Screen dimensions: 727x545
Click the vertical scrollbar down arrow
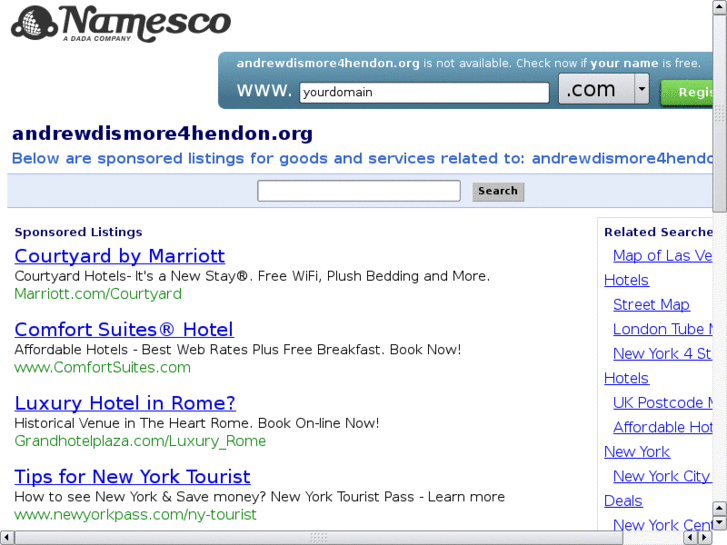(719, 523)
